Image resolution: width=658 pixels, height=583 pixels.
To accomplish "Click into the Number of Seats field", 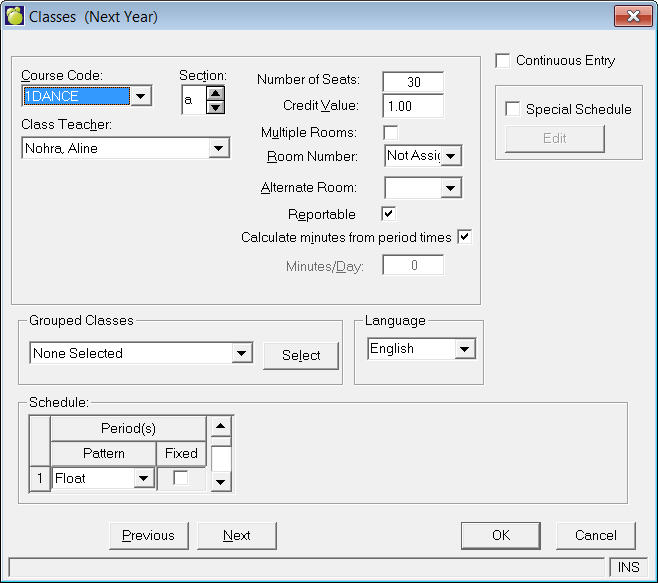I will click(412, 81).
